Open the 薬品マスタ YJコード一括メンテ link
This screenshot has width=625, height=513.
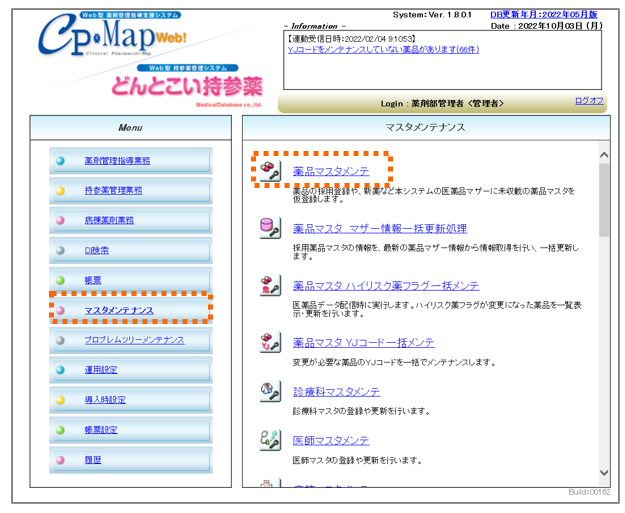(363, 341)
